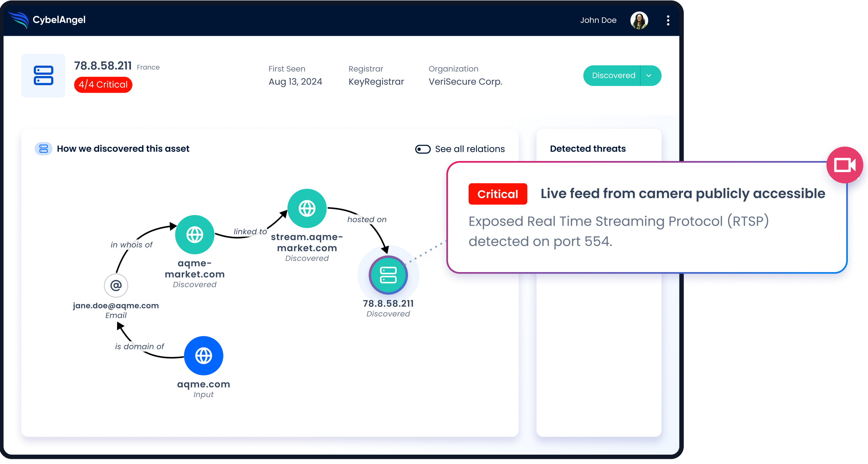Image resolution: width=868 pixels, height=464 pixels.
Task: Open the Live feed from camera threat title
Action: (683, 194)
